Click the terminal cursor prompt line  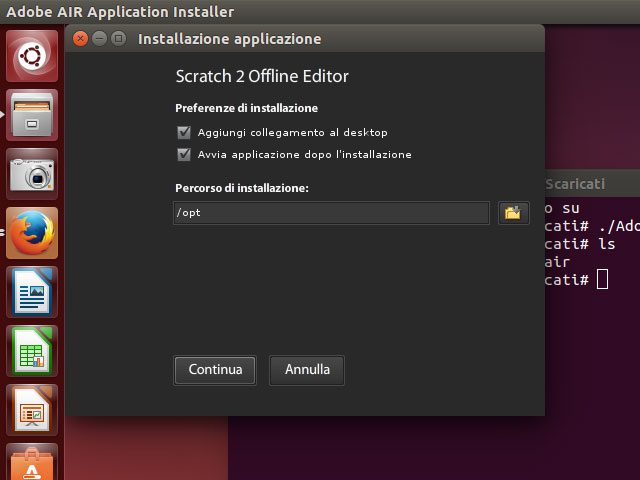(x=576, y=280)
